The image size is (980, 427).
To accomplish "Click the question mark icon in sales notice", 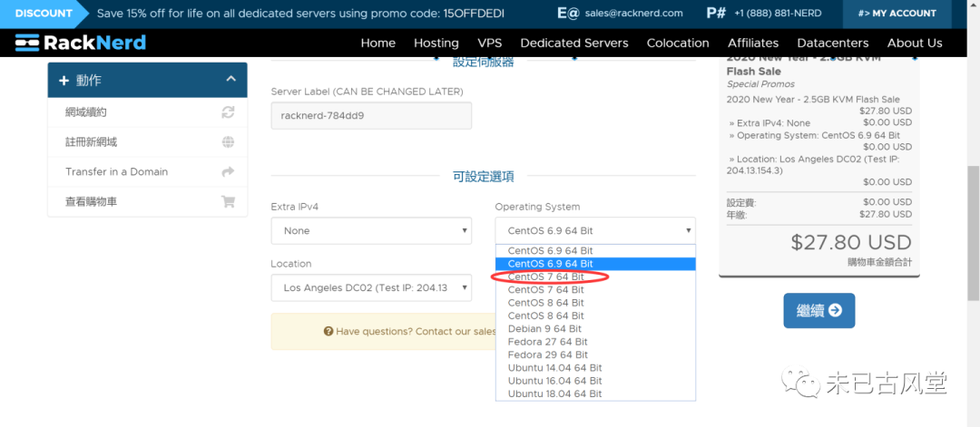I will (328, 332).
